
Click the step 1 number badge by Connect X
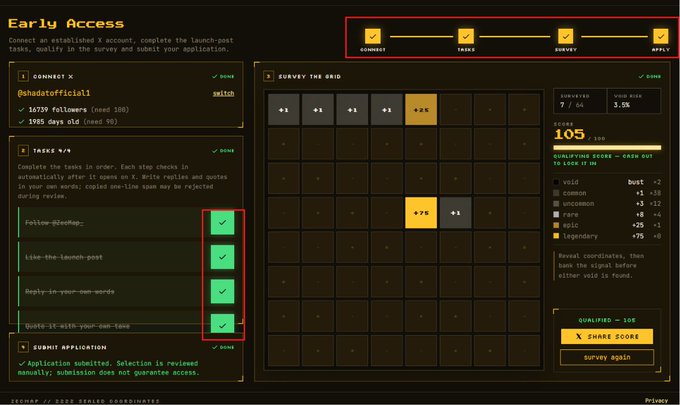(23, 76)
